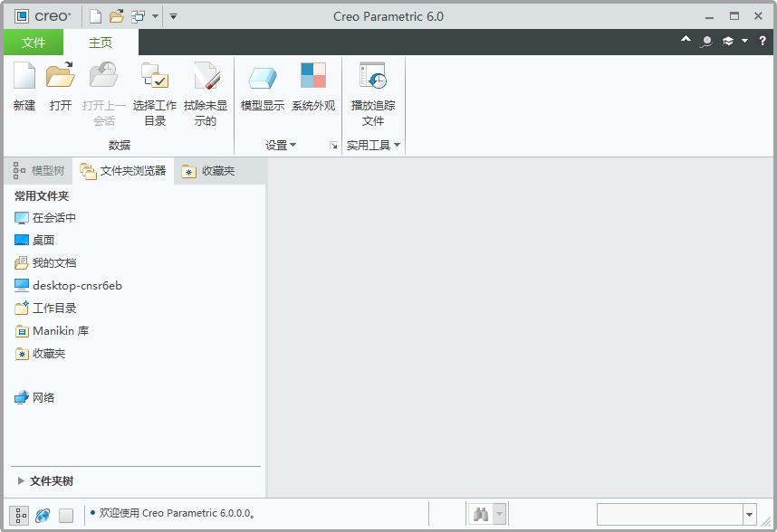This screenshot has height=532, width=777.
Task: Click the 系统外观 tool
Action: [313, 88]
